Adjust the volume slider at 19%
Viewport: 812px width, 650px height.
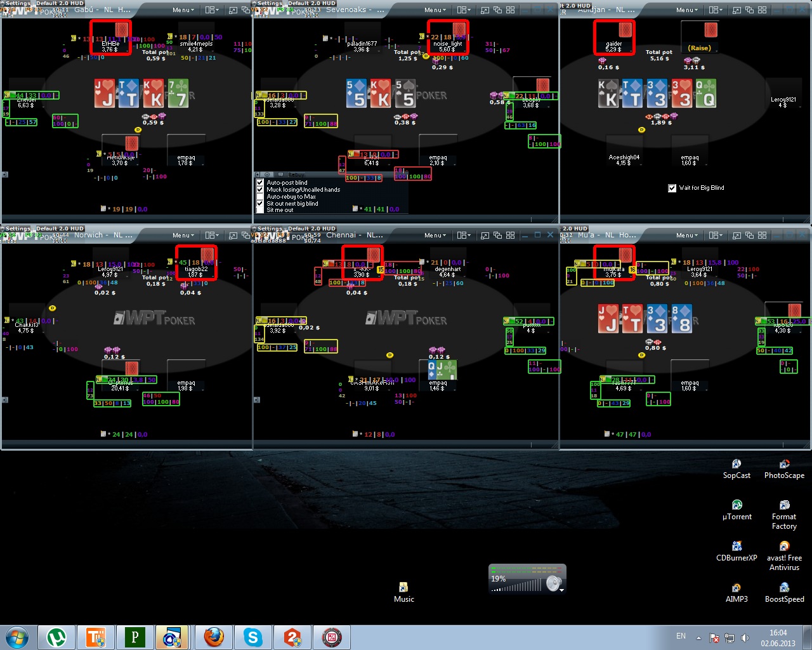point(516,585)
